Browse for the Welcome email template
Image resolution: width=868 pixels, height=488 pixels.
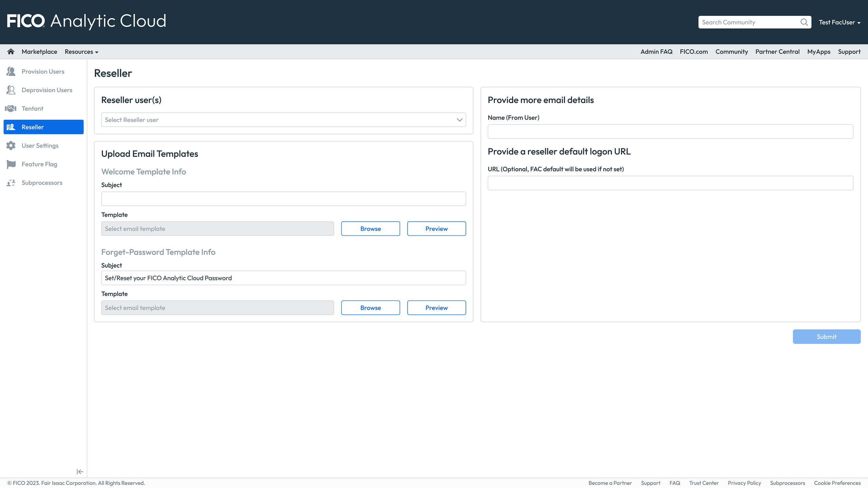[x=371, y=229]
